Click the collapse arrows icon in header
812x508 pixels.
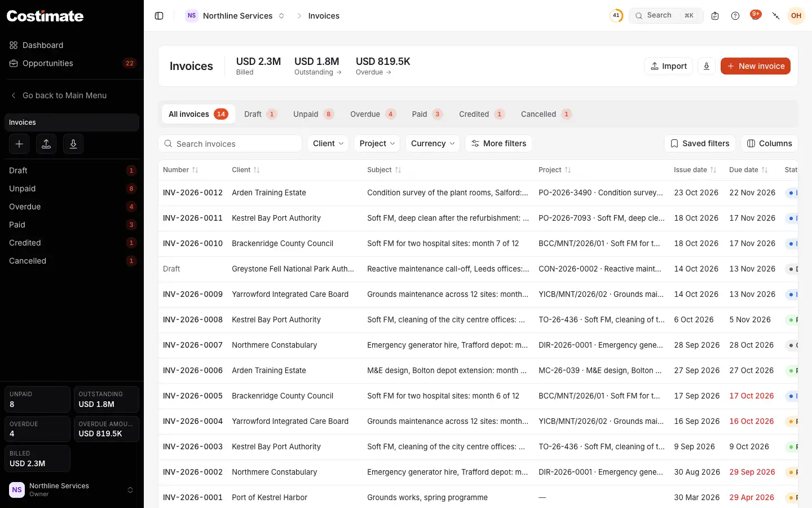776,16
